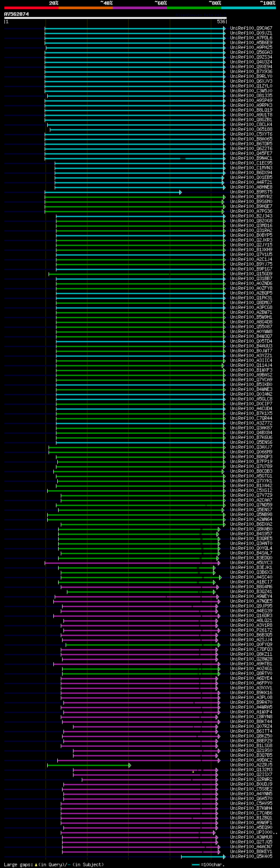
Task: Select the truncated UniRef100_UPI000.. label
Action: pyautogui.click(x=253, y=832)
